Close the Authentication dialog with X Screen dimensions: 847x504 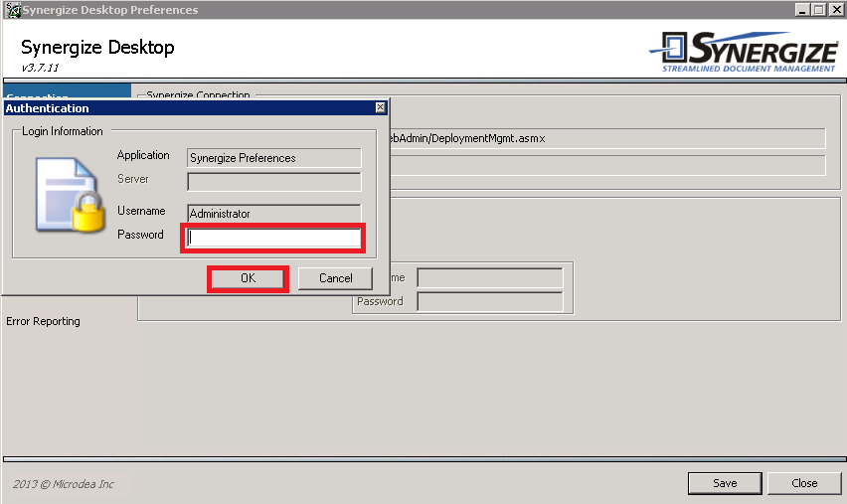point(381,107)
